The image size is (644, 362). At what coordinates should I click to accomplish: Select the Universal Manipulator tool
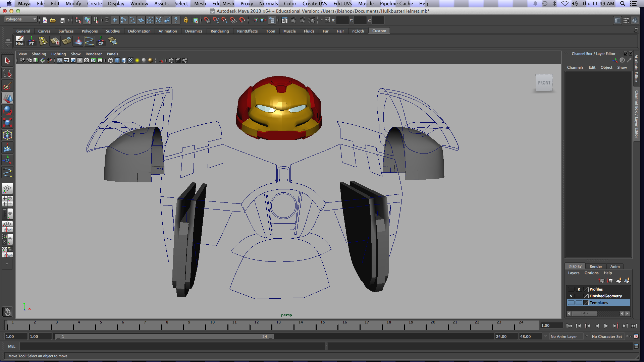[x=7, y=135]
